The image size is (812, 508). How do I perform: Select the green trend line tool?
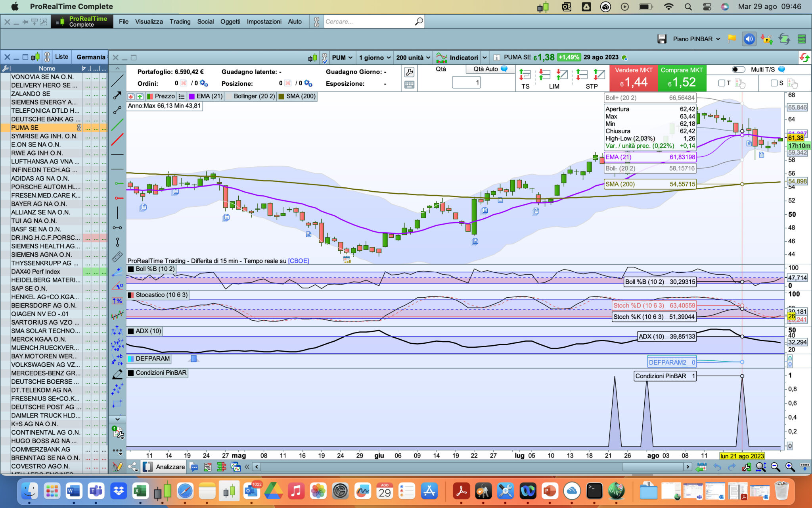117,125
